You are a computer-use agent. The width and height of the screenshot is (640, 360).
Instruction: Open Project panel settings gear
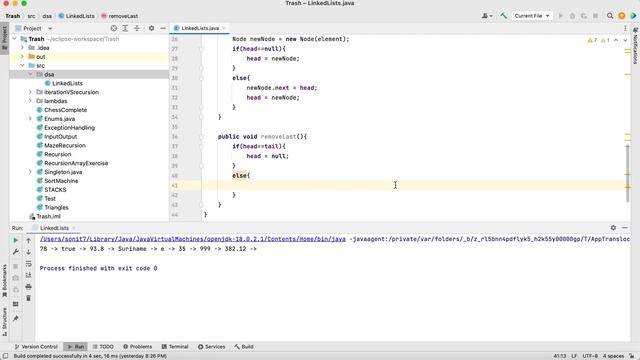pos(151,28)
